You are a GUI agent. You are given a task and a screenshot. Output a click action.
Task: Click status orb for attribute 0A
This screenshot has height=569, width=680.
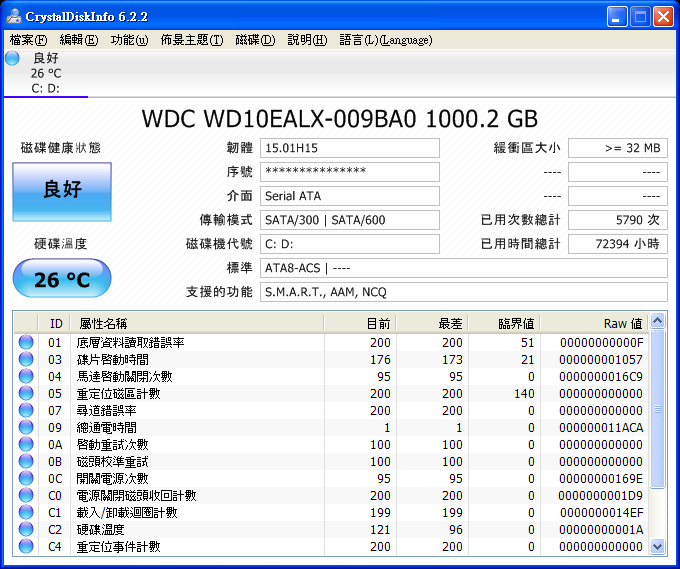click(26, 444)
